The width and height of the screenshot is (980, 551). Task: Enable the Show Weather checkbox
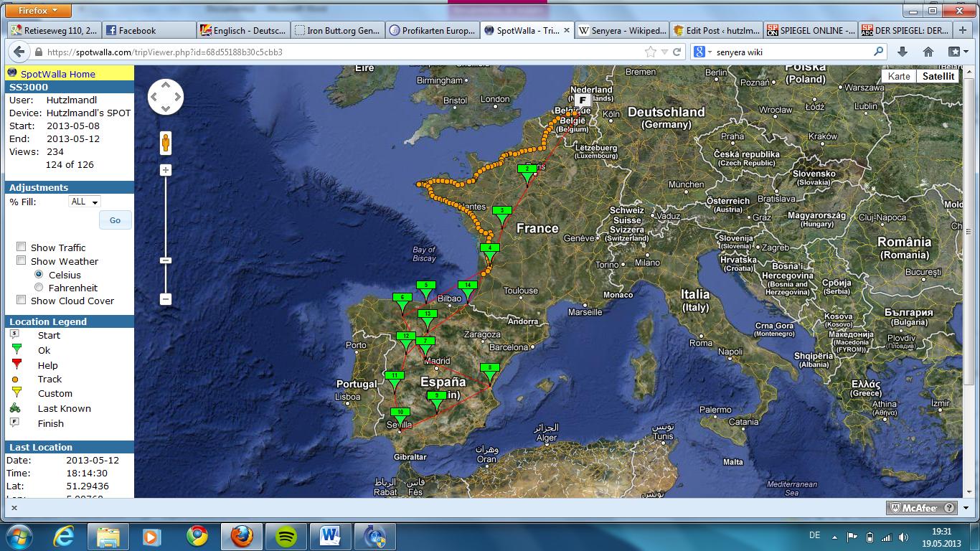tap(22, 261)
